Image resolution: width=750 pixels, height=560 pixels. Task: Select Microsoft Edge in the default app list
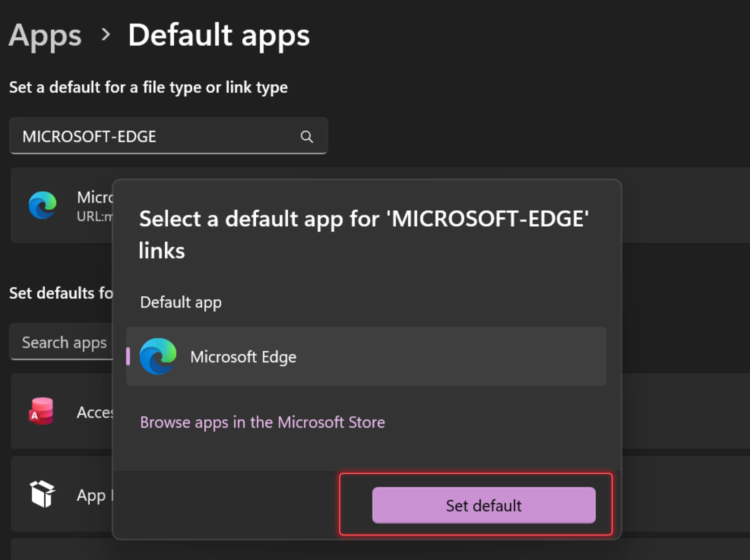366,357
